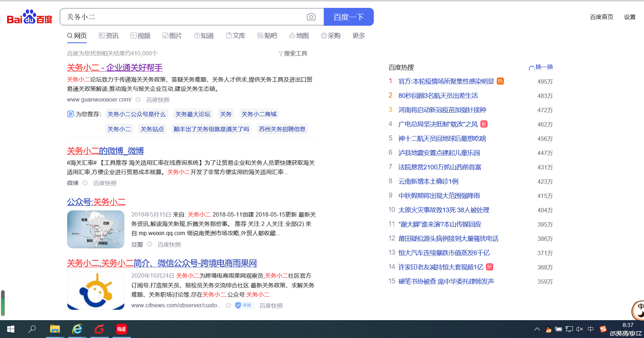Expand arrow next to 豆瓣 source
644x338 pixels.
click(149, 244)
